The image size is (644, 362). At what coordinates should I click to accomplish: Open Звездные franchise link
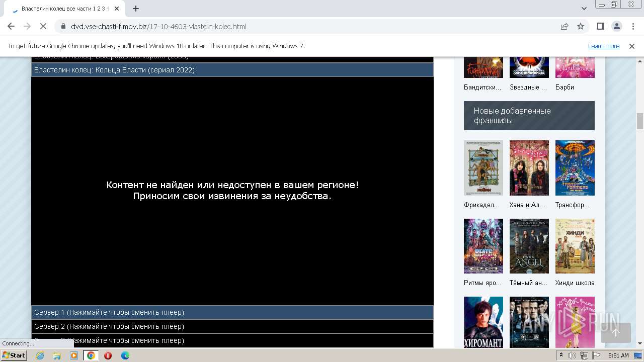tap(528, 87)
